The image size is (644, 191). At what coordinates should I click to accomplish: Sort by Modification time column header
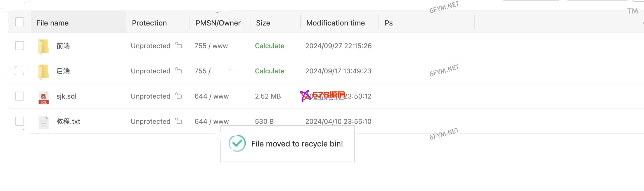pyautogui.click(x=335, y=23)
